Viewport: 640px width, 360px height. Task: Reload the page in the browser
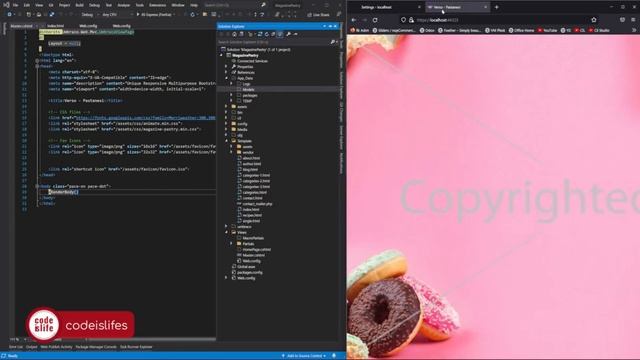pos(375,20)
